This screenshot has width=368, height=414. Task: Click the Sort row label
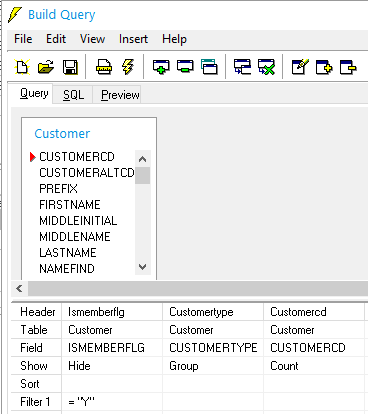[x=36, y=384]
